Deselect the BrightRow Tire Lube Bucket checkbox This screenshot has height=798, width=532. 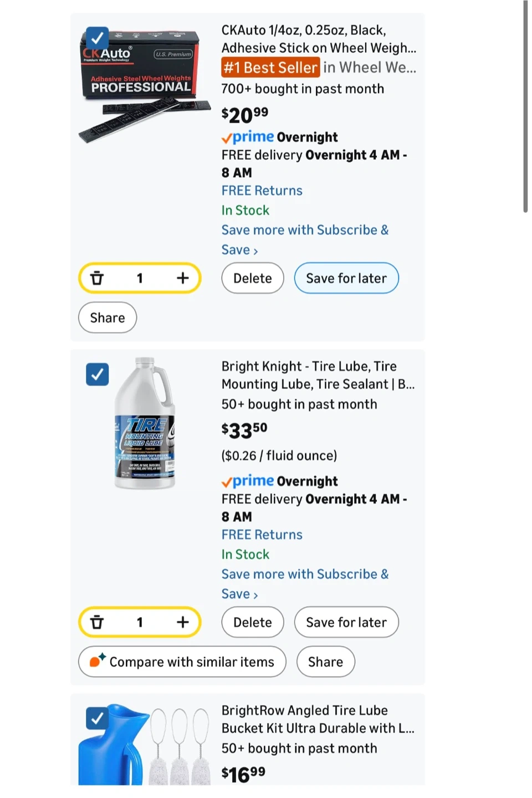pos(98,719)
